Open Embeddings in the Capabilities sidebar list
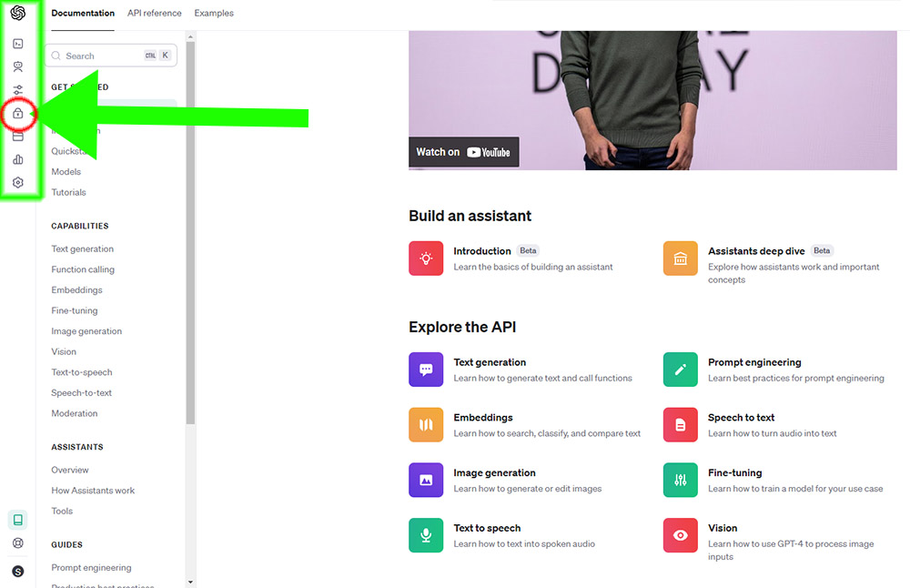910x588 pixels. (76, 289)
